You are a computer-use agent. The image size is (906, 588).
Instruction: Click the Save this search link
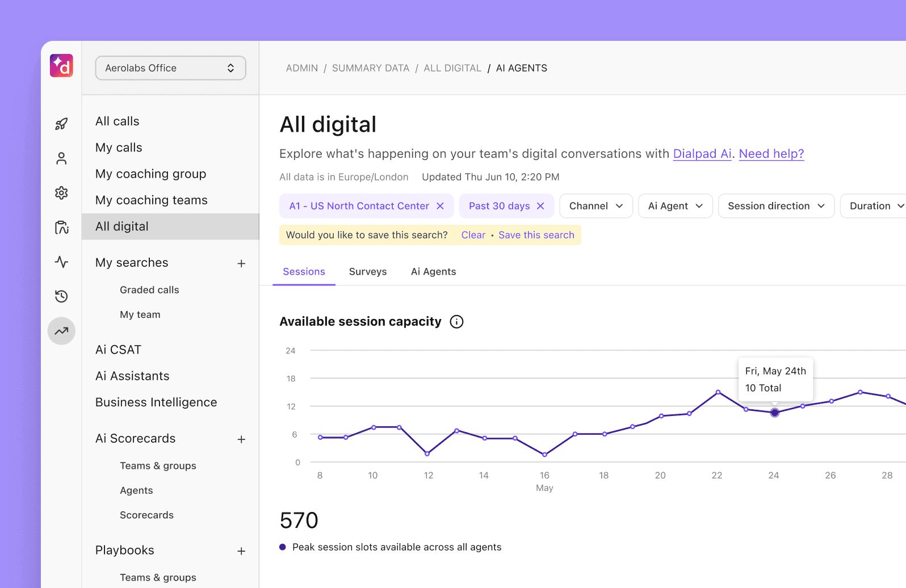[x=536, y=235]
